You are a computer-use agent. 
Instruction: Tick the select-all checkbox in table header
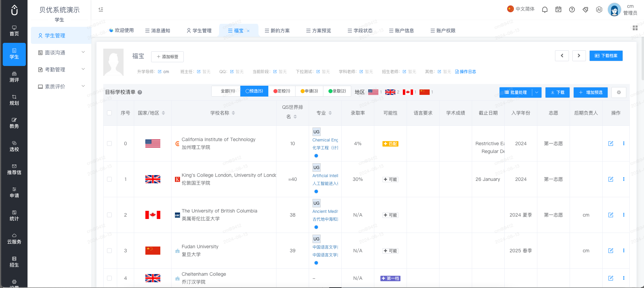click(x=109, y=113)
